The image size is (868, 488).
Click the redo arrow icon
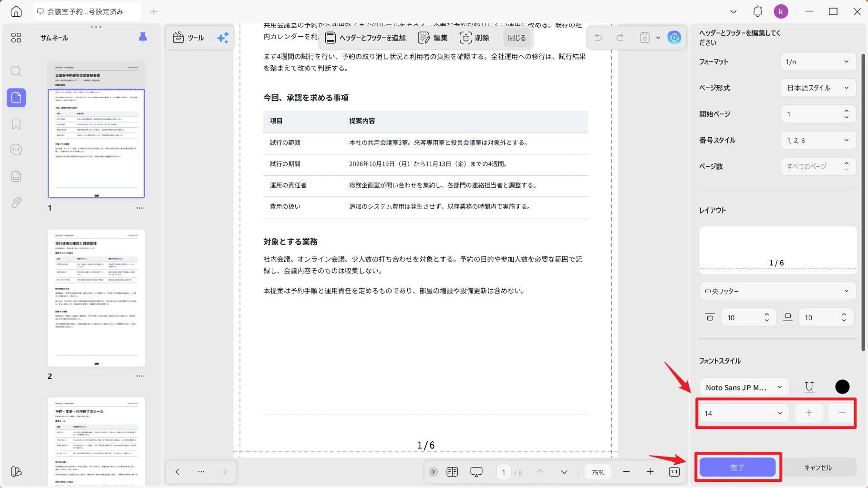620,37
